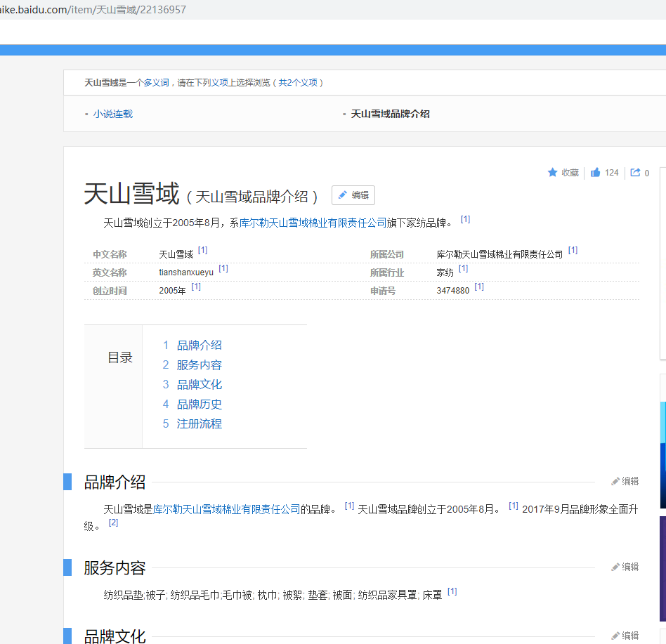Jump to 注册流程 in table of contents
The height and width of the screenshot is (644, 666).
[200, 423]
